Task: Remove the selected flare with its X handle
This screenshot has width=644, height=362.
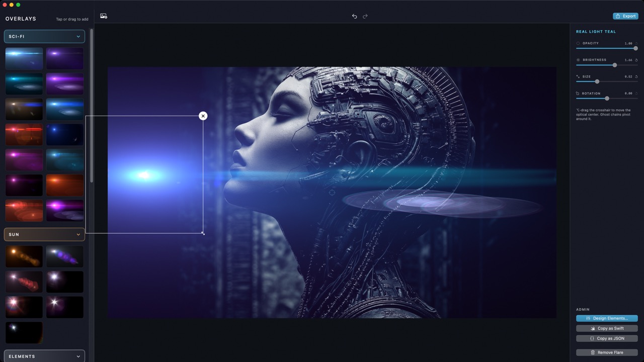Action: coord(203,116)
